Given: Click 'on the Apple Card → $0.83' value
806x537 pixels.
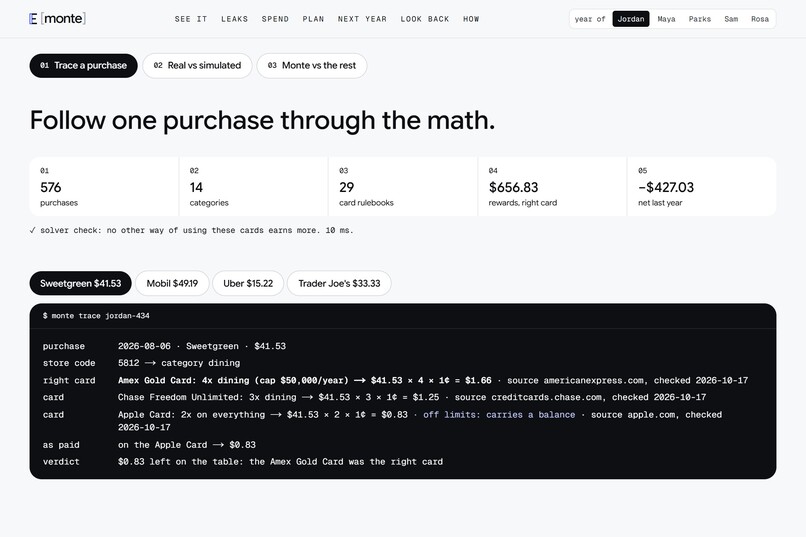Looking at the screenshot, I should pos(187,445).
